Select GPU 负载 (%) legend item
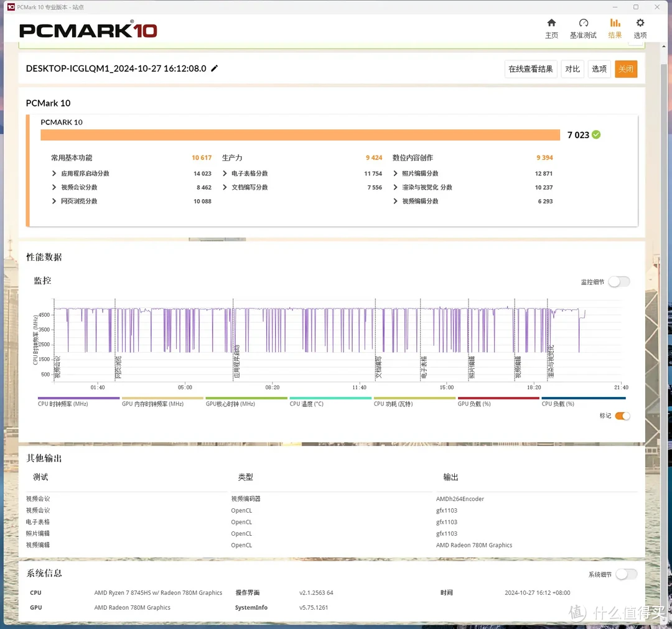Screen dimensions: 672x629 tap(498, 402)
